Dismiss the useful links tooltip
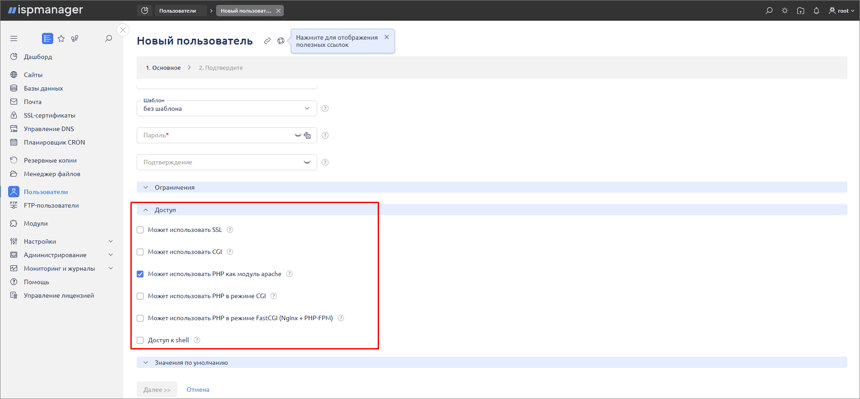 pos(386,37)
